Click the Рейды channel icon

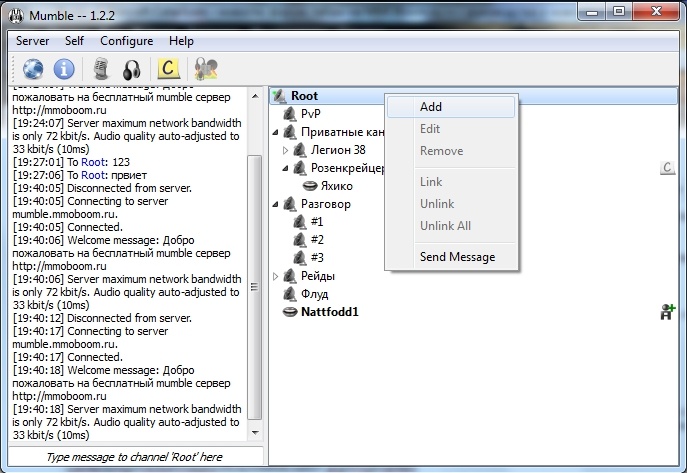pyautogui.click(x=289, y=276)
